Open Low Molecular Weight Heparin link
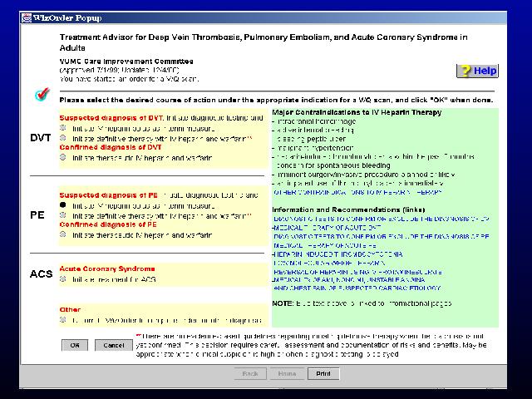The height and width of the screenshot is (399, 532). pos(329,263)
